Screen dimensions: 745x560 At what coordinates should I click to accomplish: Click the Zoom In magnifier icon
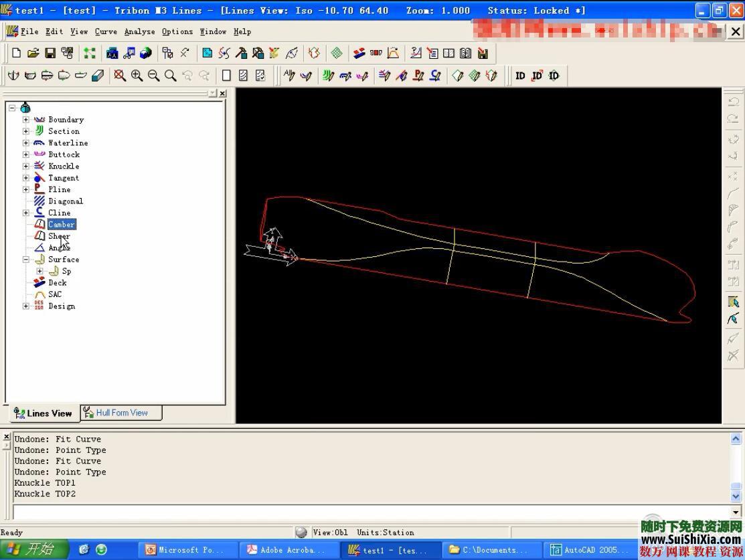point(137,76)
